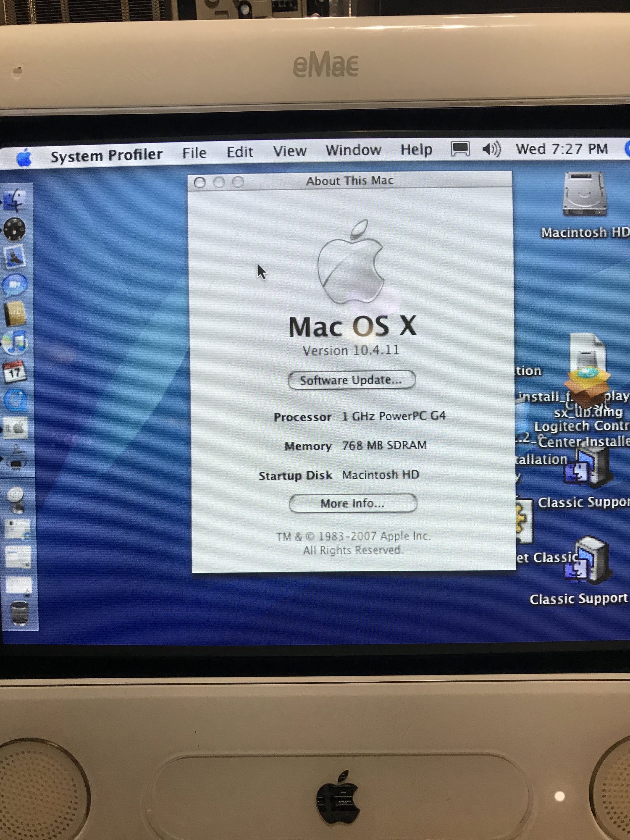The image size is (630, 840).
Task: Open Address Book in the Dock
Action: (x=15, y=313)
